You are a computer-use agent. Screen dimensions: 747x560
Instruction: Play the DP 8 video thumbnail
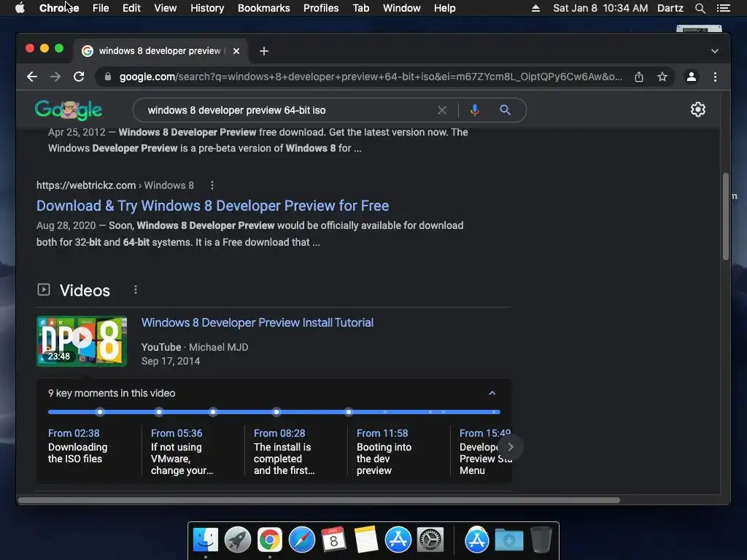[82, 341]
